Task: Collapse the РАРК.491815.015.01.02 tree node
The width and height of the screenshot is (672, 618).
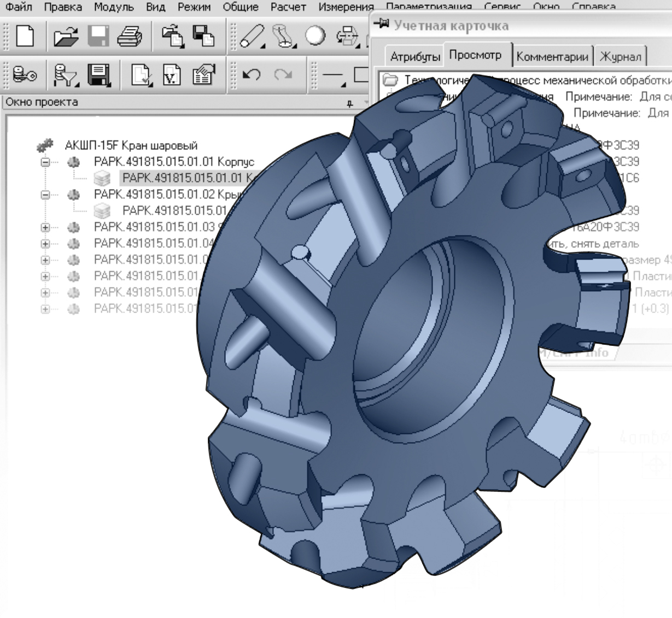Action: (x=45, y=195)
